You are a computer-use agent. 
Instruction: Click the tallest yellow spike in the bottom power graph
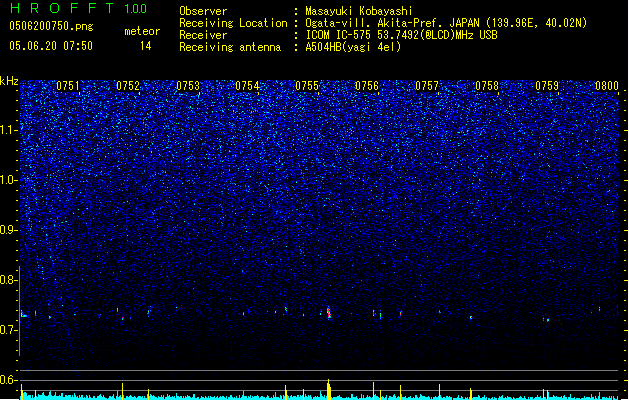329,389
